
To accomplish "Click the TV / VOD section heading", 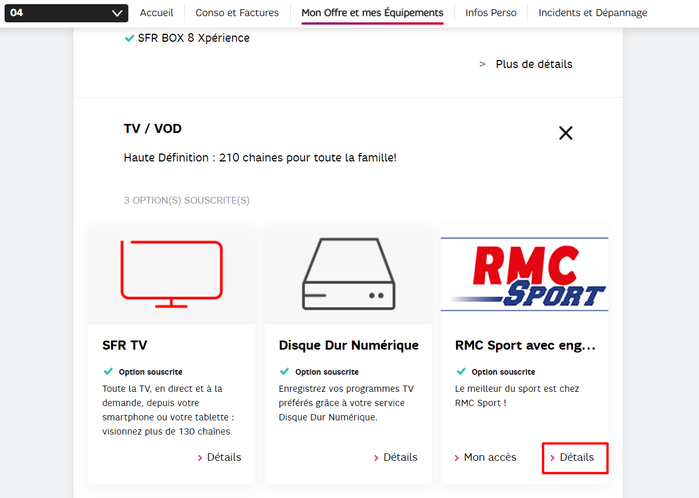I will 152,129.
